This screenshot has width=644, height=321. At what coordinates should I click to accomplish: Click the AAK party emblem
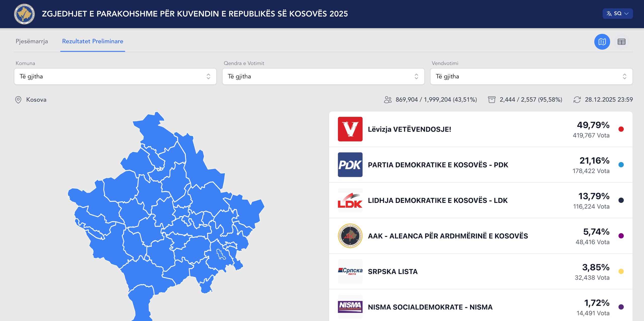(350, 236)
